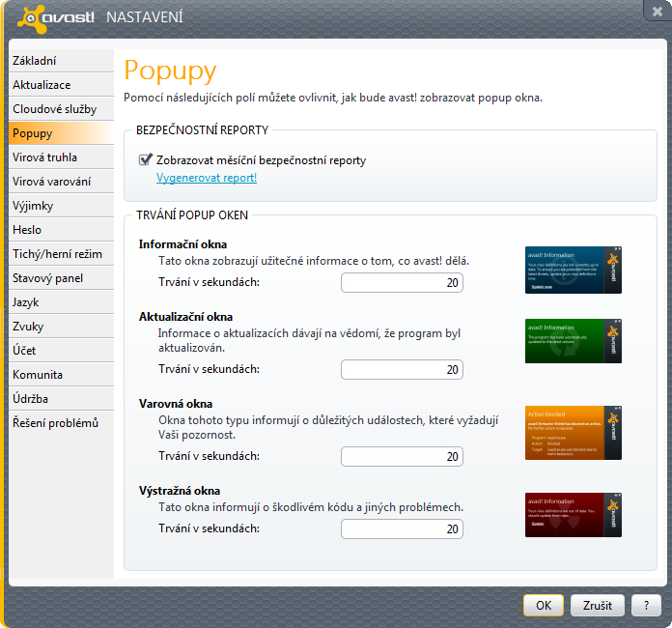
Task: Focus the Informační okna duration field
Action: click(402, 283)
